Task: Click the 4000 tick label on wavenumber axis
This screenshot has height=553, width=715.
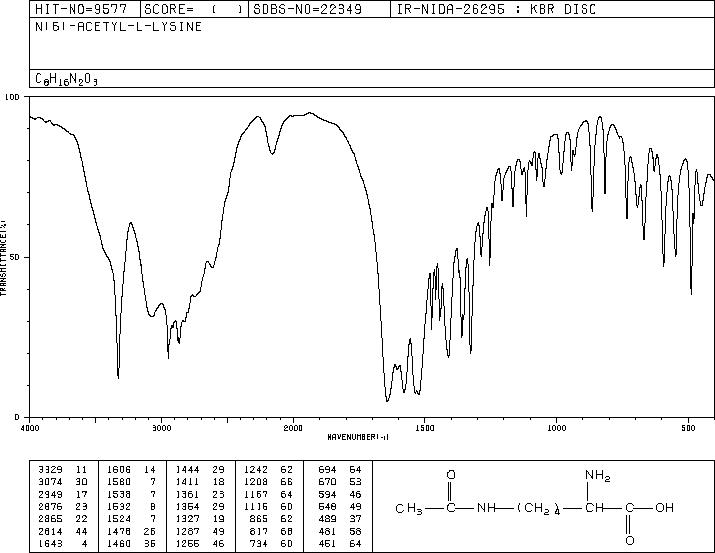Action: coord(30,428)
